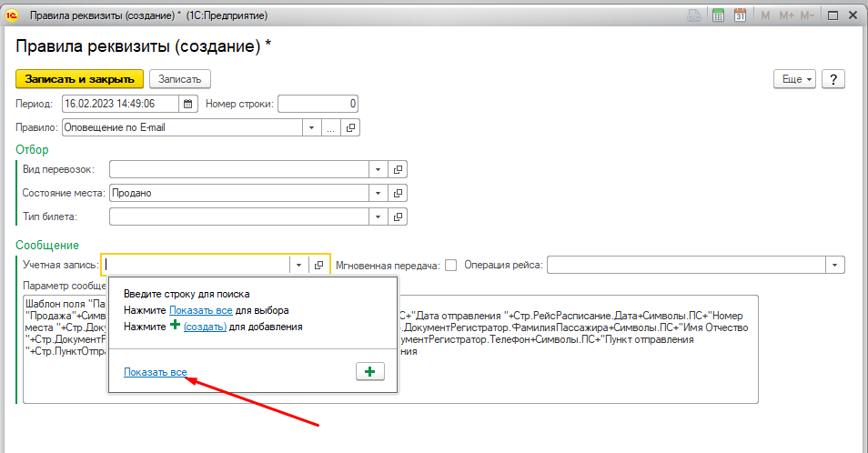Image resolution: width=868 pixels, height=453 pixels.
Task: Open the calculator icon in title bar
Action: pyautogui.click(x=718, y=15)
